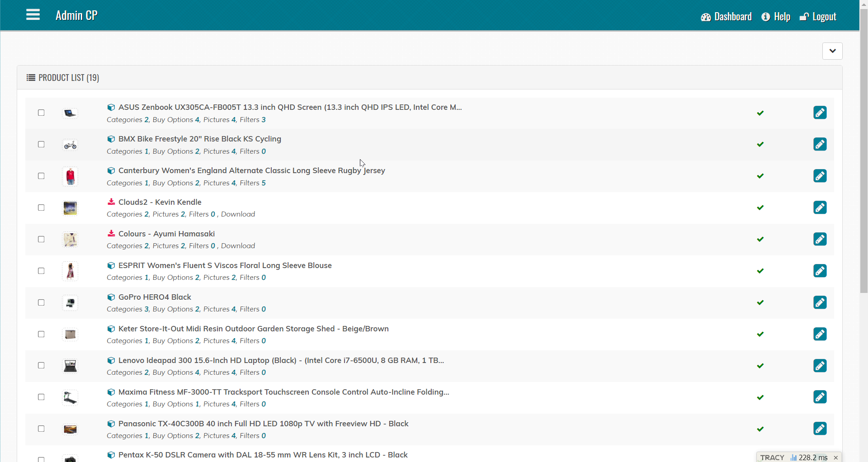Toggle active status of Panasonic TV
Image resolution: width=868 pixels, height=462 pixels.
(760, 429)
